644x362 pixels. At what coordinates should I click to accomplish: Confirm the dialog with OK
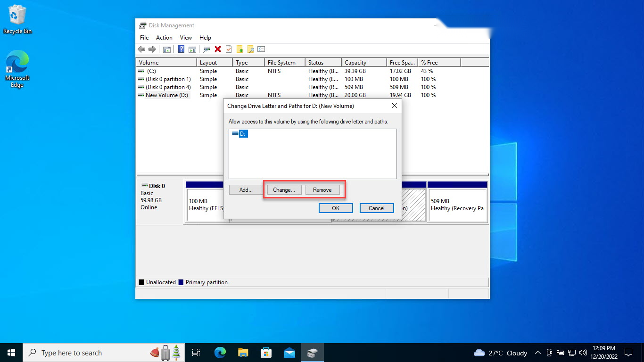click(336, 208)
